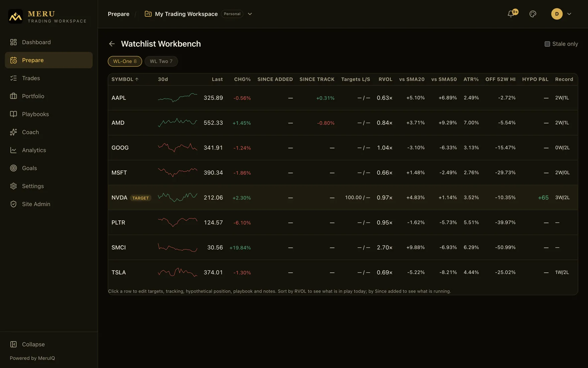Viewport: 588px width, 368px height.
Task: Open the AMD symbol row
Action: click(343, 123)
